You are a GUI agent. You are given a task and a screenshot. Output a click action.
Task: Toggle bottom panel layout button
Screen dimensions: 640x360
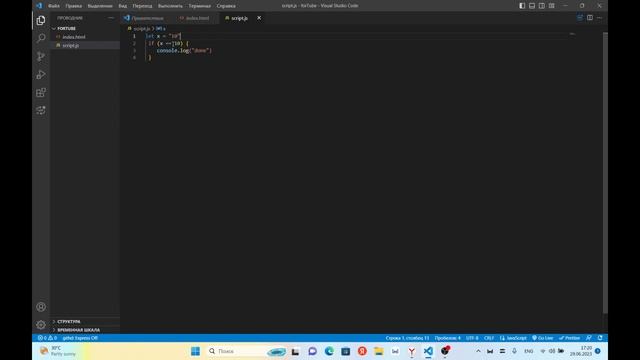tap(532, 6)
